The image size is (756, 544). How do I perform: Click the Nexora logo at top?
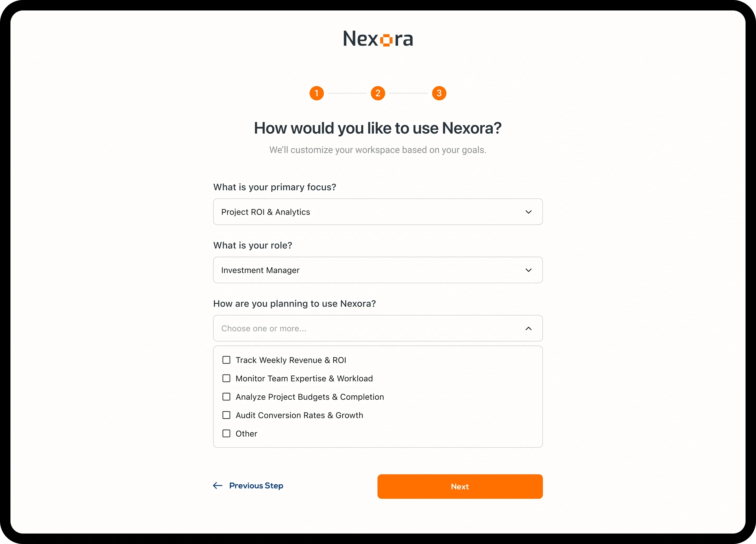[378, 39]
